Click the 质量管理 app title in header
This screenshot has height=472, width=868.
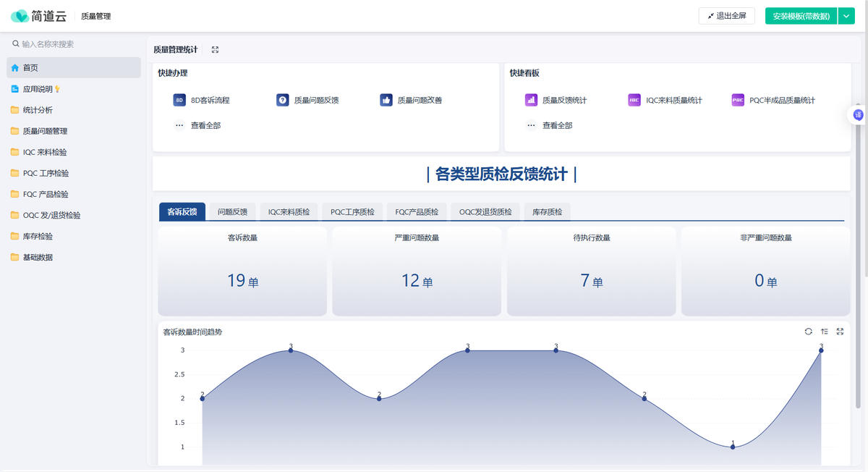(96, 16)
